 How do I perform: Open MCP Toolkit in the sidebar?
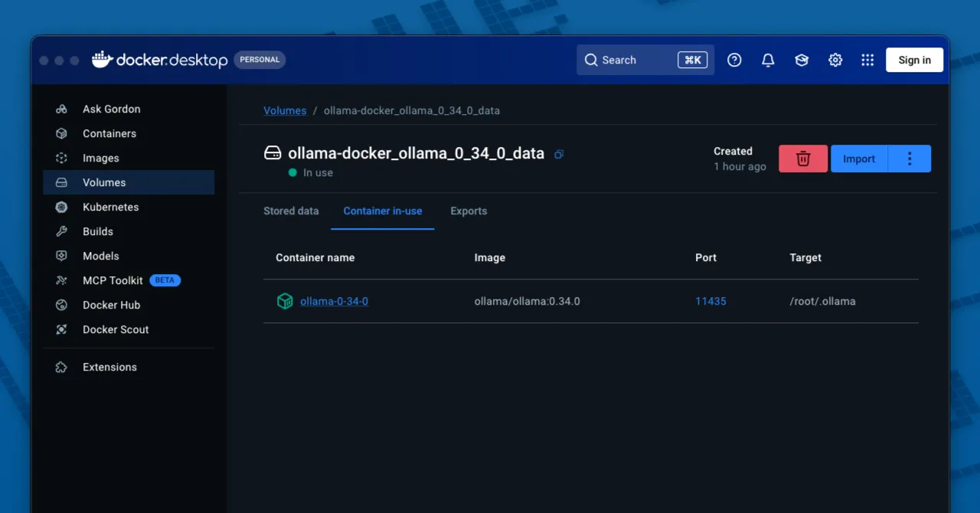[129, 280]
